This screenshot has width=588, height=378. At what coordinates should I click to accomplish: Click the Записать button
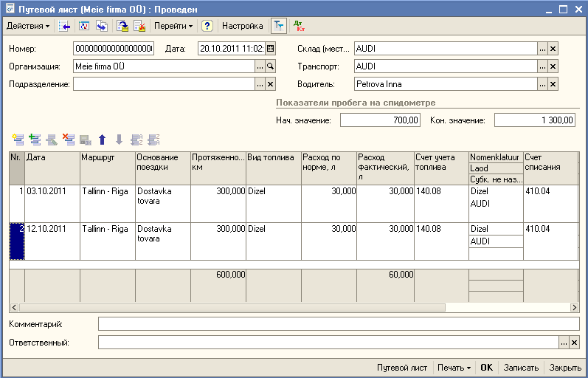tap(521, 367)
